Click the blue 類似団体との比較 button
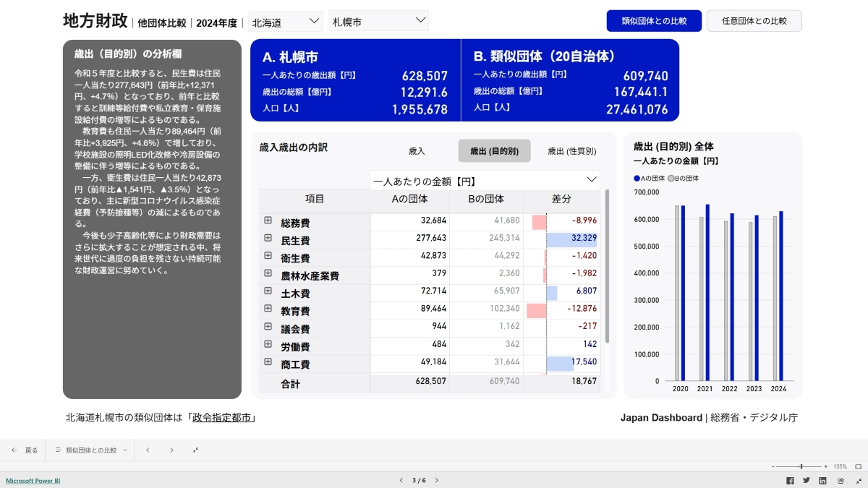The image size is (868, 488). coord(654,21)
